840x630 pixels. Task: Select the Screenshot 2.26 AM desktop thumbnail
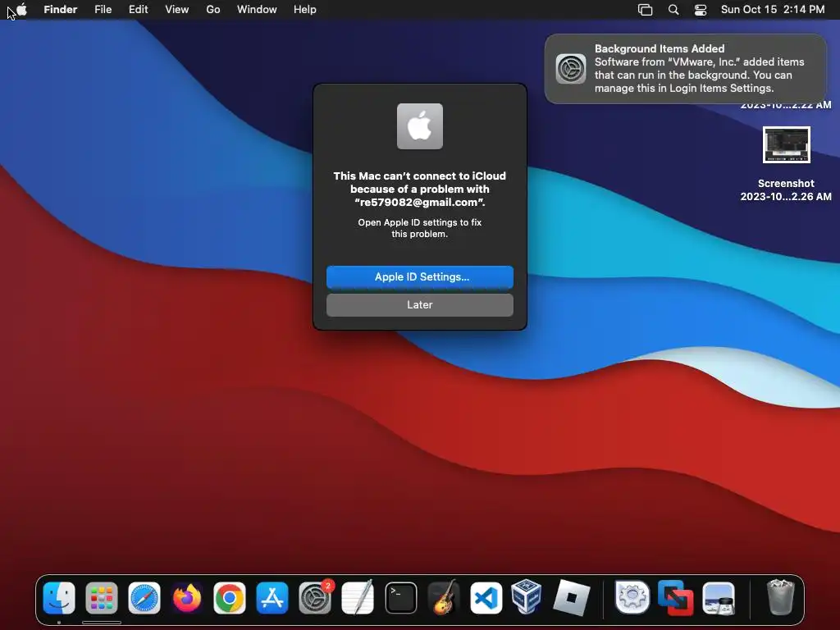tap(787, 144)
